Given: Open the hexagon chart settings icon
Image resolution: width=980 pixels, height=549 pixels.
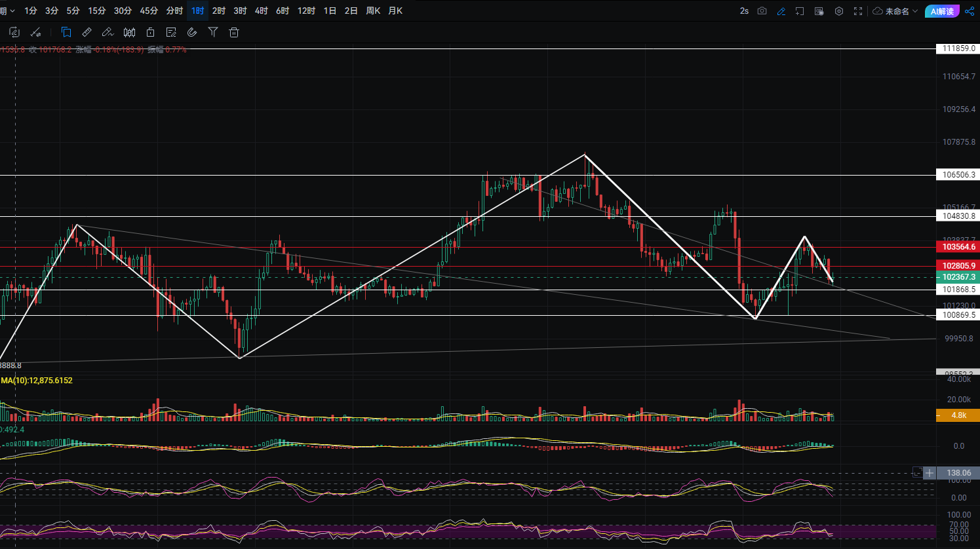Looking at the screenshot, I should click(x=838, y=11).
